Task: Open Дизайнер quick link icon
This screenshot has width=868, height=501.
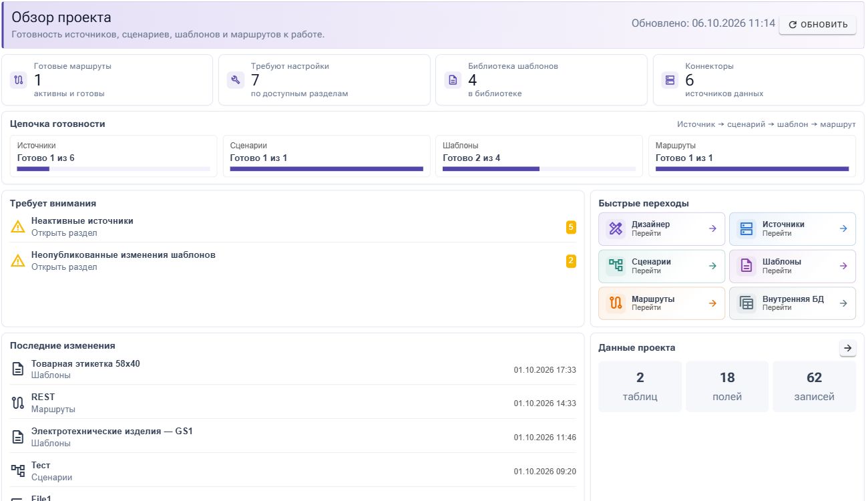Action: [616, 229]
